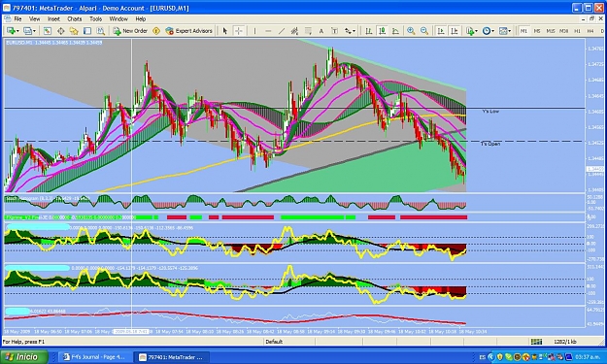607x364 pixels.
Task: Toggle the Expert Advisors button
Action: click(189, 31)
